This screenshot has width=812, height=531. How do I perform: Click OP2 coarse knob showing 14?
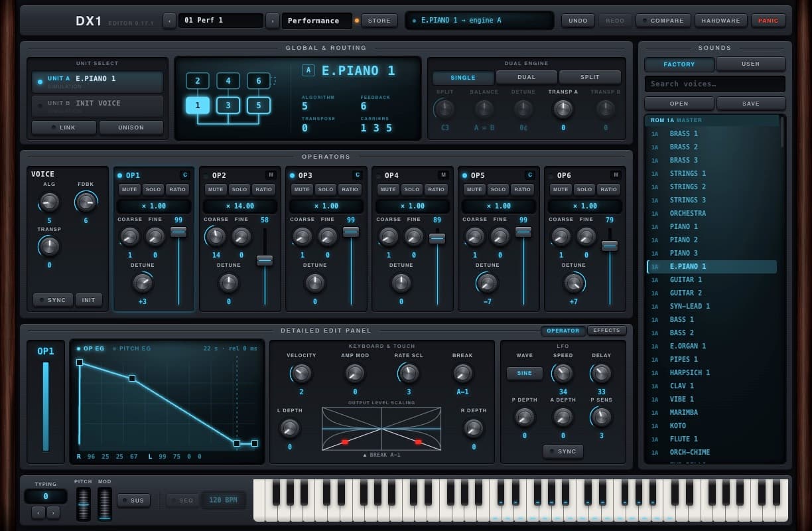coord(216,236)
